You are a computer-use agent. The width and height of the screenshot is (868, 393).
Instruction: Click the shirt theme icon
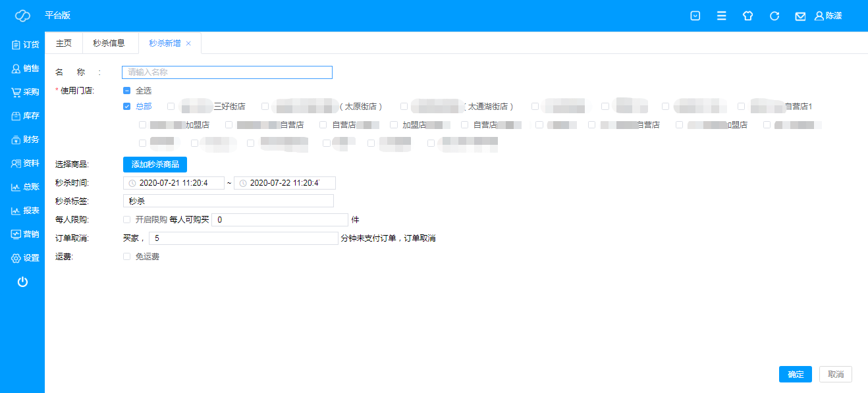coord(747,16)
